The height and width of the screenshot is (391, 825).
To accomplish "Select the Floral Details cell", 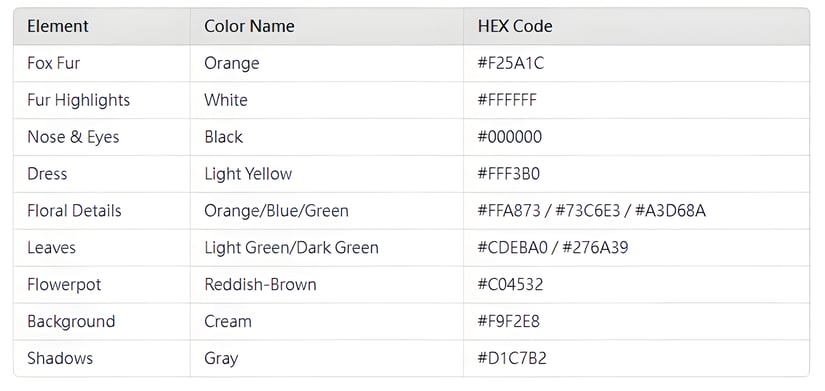I will point(74,210).
